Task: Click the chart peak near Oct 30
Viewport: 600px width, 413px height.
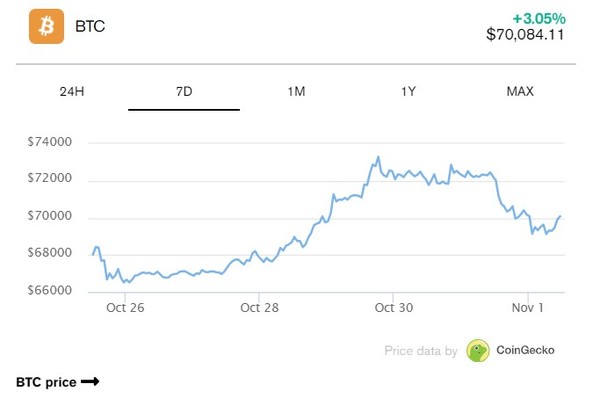Action: pyautogui.click(x=378, y=157)
